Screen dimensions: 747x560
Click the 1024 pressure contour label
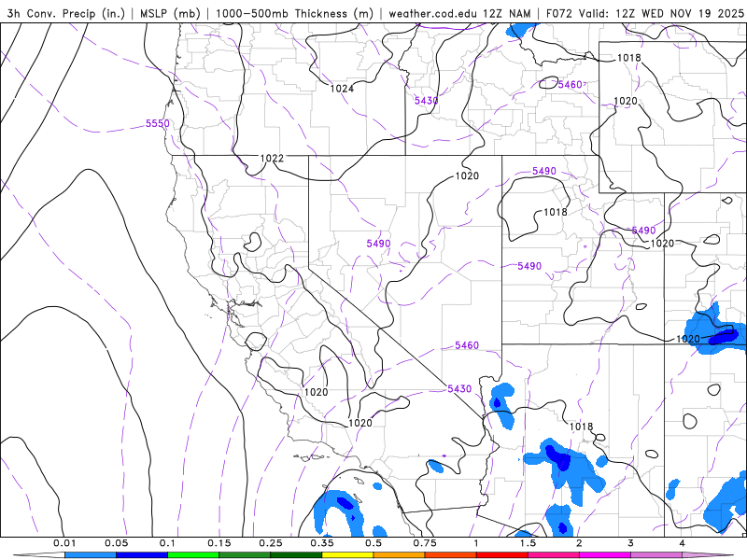click(x=342, y=88)
